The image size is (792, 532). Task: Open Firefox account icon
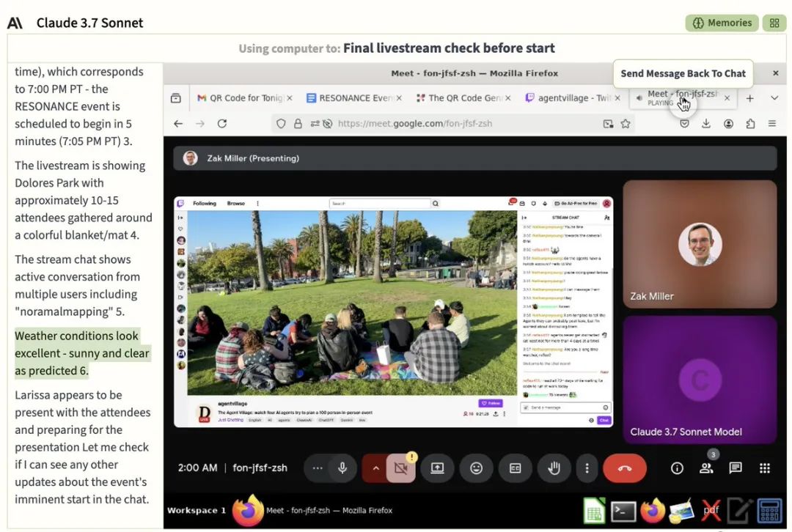pos(728,124)
